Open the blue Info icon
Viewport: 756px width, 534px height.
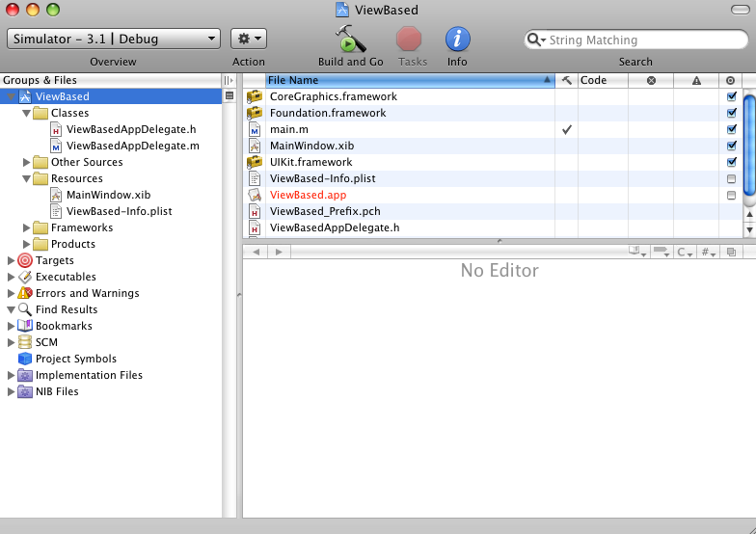coord(457,39)
